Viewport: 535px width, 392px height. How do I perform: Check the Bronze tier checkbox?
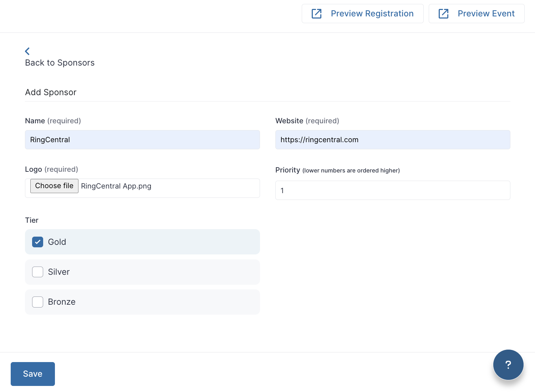[38, 302]
